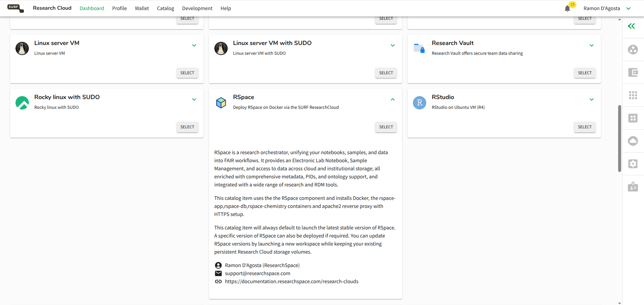
Task: Click the 'RStudio on Ubuntu VM (R4)' description
Action: pos(458,107)
